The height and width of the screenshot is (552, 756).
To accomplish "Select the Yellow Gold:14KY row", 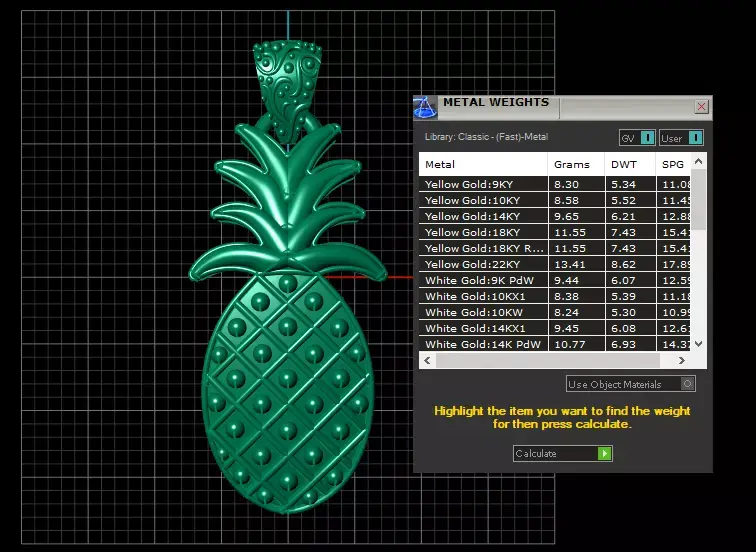I will pos(554,216).
